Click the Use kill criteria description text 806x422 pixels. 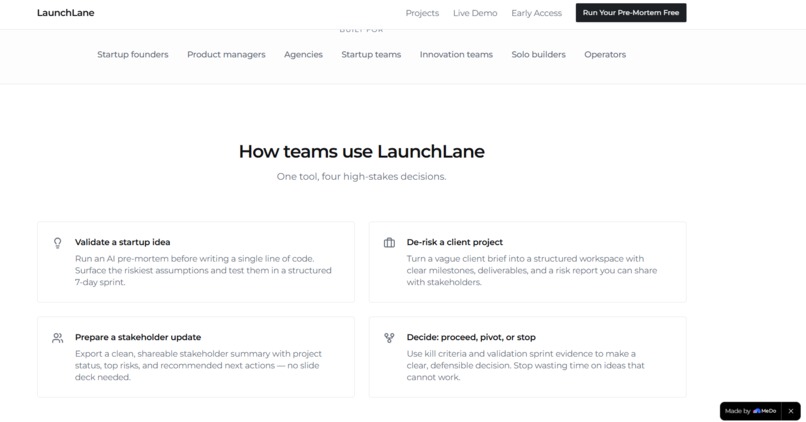pyautogui.click(x=525, y=365)
